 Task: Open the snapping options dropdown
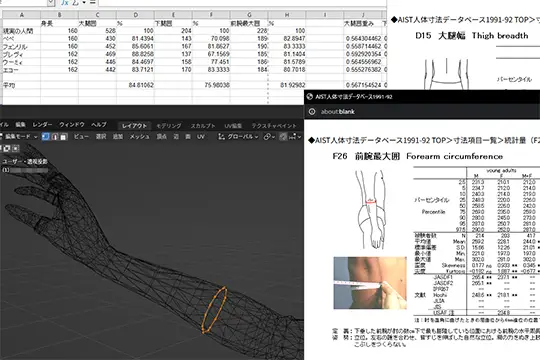point(295,137)
